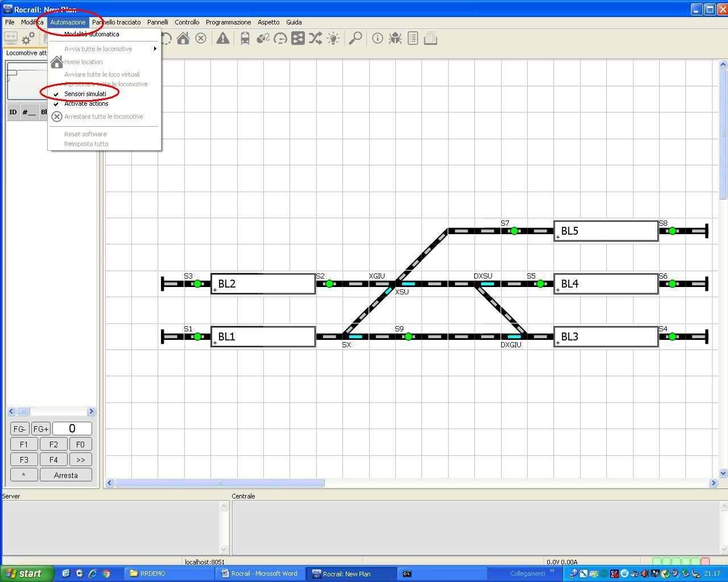Expand Avvia tutte le locomotive submenu arrow
728x582 pixels.
pos(155,49)
